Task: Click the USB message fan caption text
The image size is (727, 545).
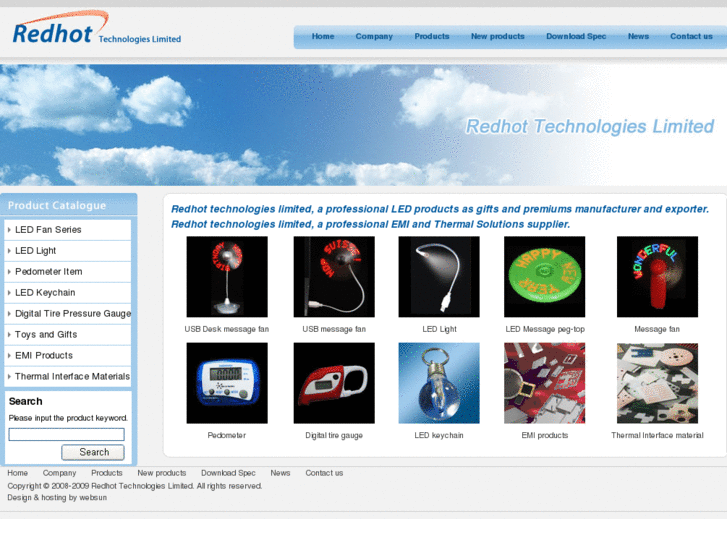Action: 334,329
